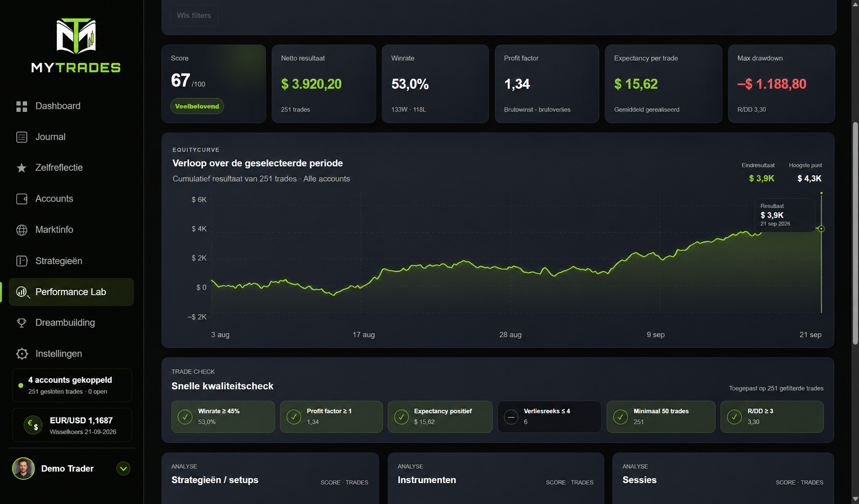Click the Eindresultaat value $ 3,9K
Viewport: 859px width, 504px height.
pos(761,179)
